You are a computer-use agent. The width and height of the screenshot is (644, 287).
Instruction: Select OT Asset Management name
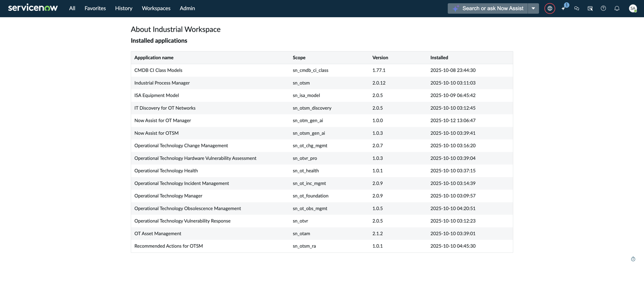(x=158, y=234)
